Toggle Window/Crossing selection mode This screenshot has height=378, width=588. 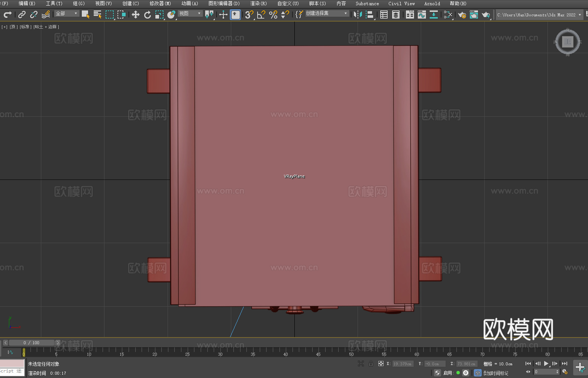click(122, 14)
